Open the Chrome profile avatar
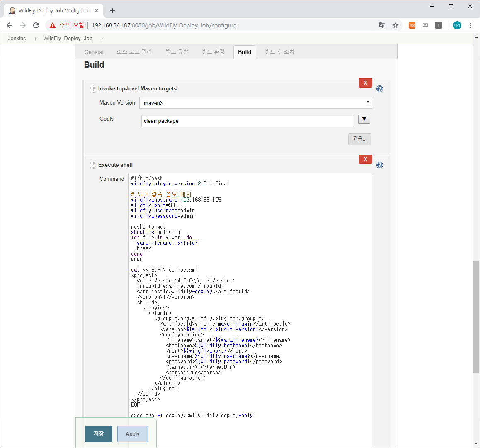Screen dimensions: 480x448 457,25
